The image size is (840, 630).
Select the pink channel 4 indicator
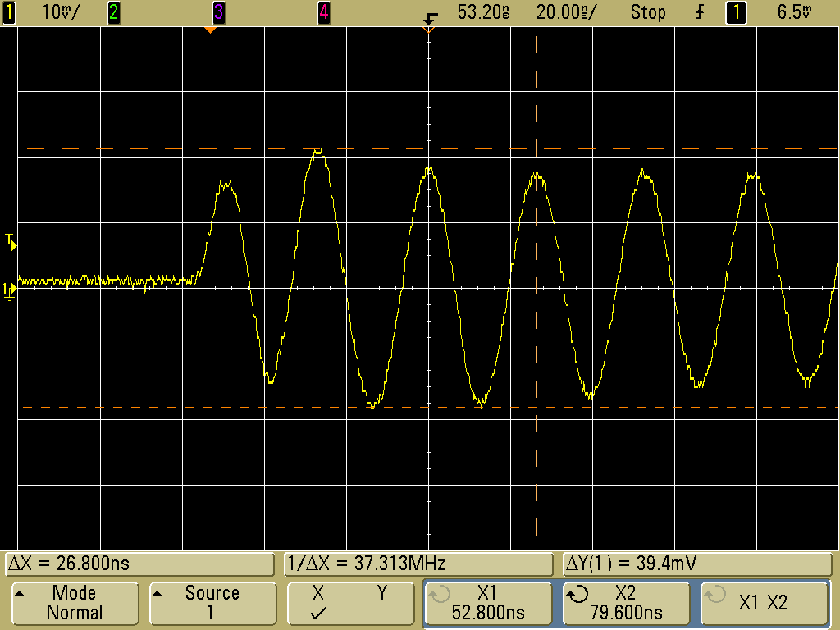tap(323, 12)
